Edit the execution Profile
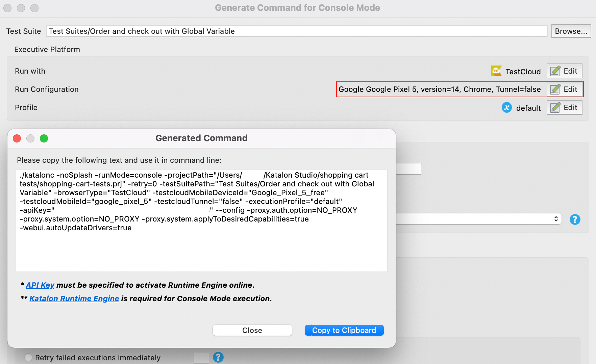Screen dimensions: 596x364 pos(565,107)
